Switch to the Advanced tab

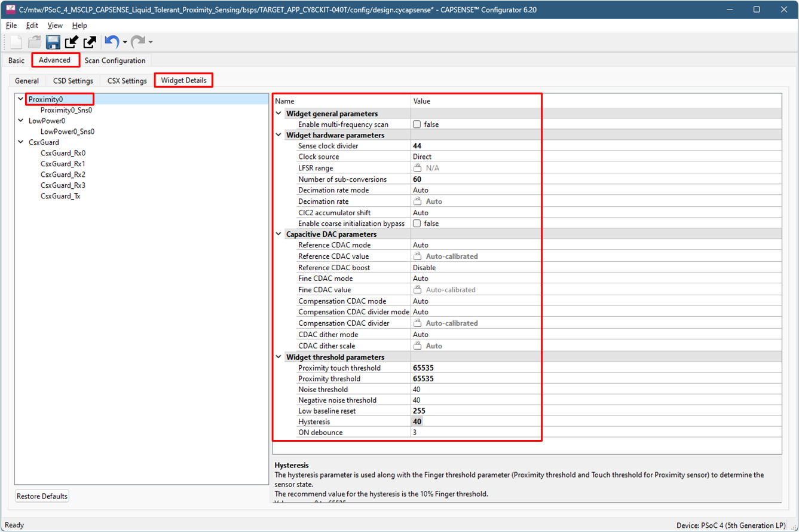(x=55, y=60)
